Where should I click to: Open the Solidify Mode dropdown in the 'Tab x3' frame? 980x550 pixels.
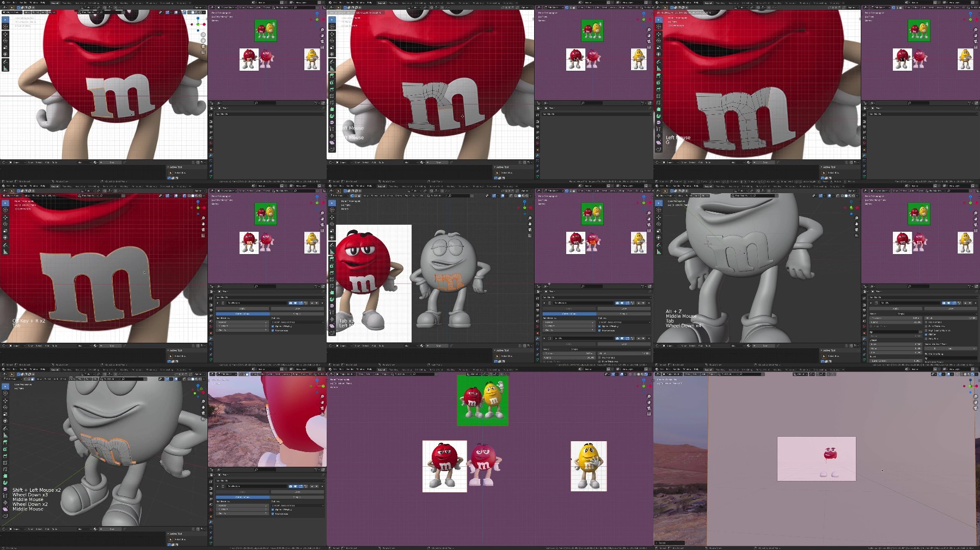pos(610,349)
